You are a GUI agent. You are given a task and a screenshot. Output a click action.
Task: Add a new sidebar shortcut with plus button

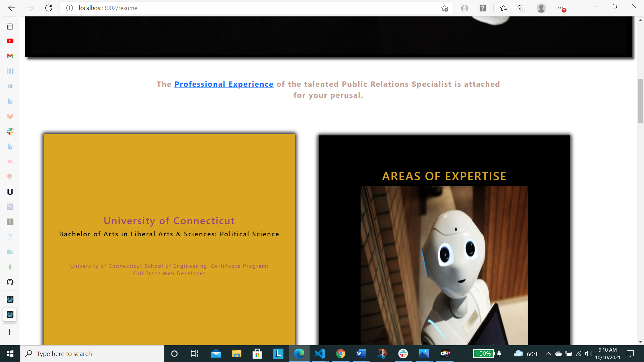pyautogui.click(x=9, y=332)
